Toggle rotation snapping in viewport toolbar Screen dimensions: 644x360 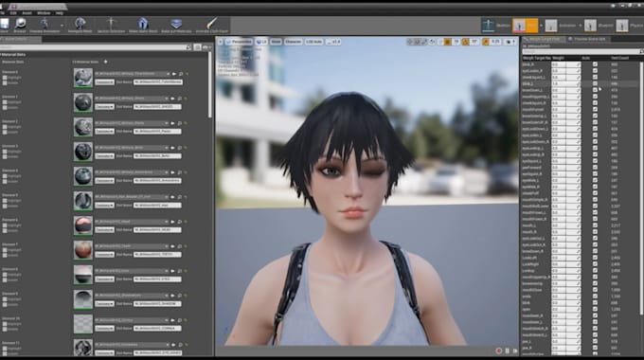point(466,42)
